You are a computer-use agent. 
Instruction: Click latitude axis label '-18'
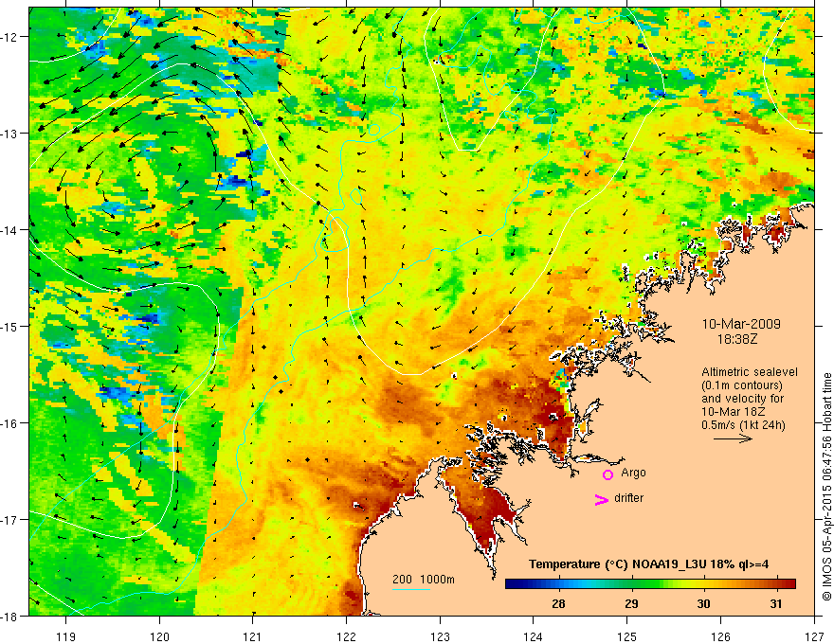tap(9, 617)
